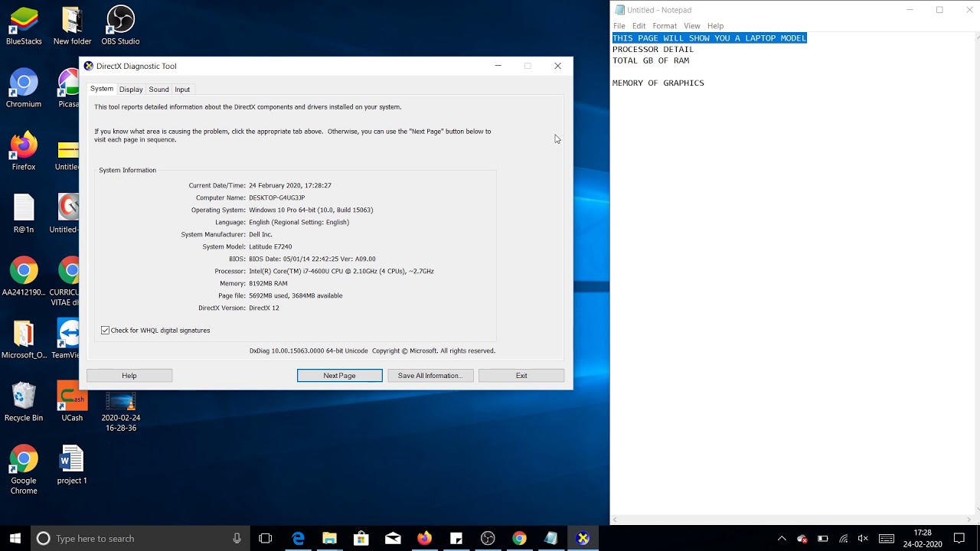
Task: Click the Task View taskbar icon
Action: click(266, 539)
